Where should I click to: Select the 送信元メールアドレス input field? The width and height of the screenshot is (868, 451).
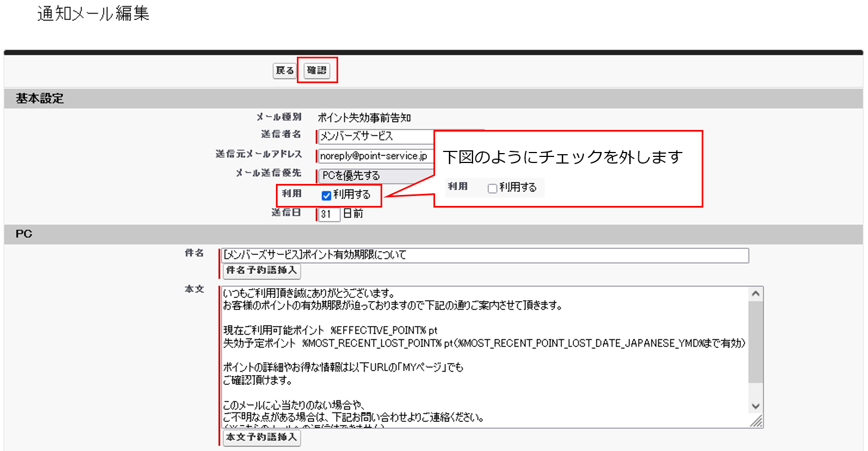[x=376, y=156]
